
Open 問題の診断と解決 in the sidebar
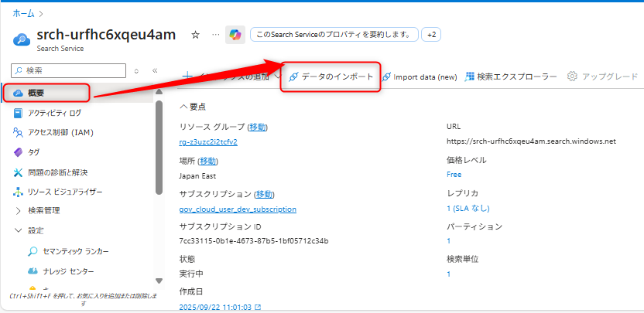coord(58,172)
